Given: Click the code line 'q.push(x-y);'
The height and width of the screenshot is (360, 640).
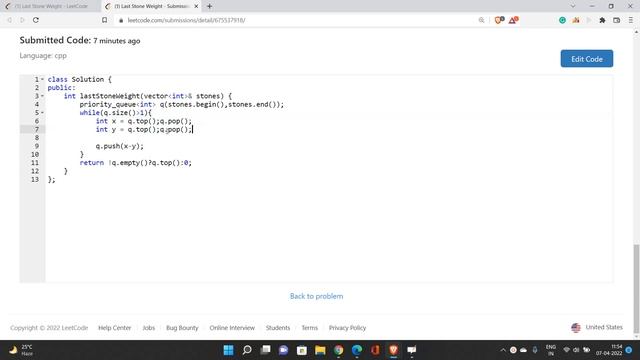Looking at the screenshot, I should point(120,146).
